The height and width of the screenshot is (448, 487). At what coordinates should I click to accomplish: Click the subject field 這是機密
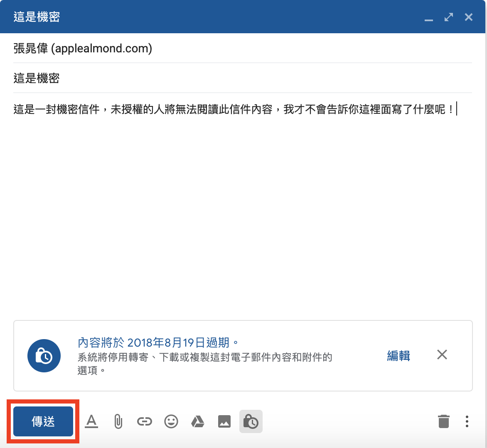point(243,78)
